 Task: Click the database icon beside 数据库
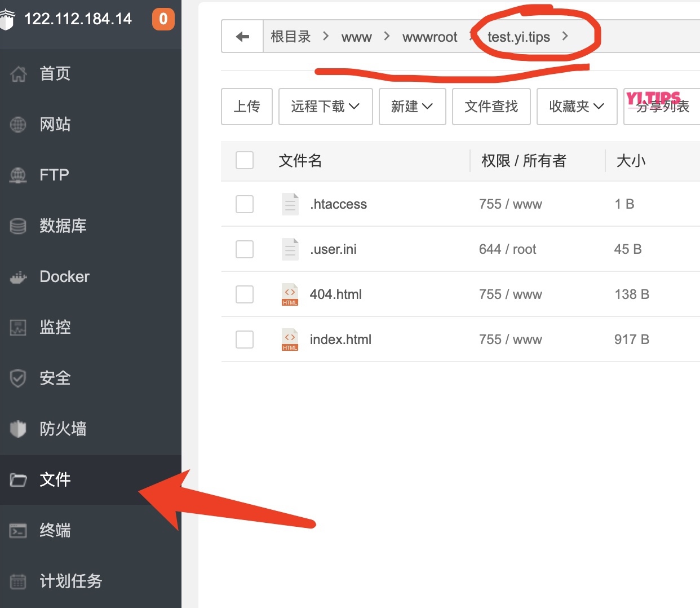[18, 226]
